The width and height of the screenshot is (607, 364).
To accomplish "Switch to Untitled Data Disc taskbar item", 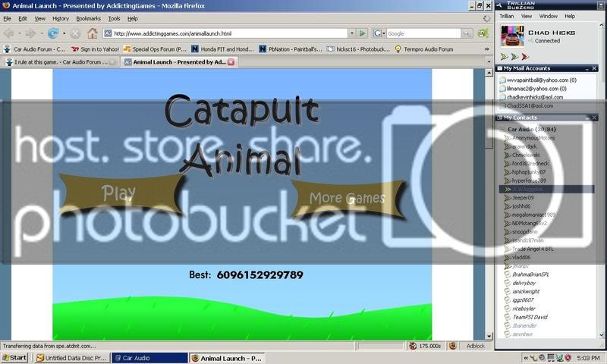I will [x=72, y=358].
